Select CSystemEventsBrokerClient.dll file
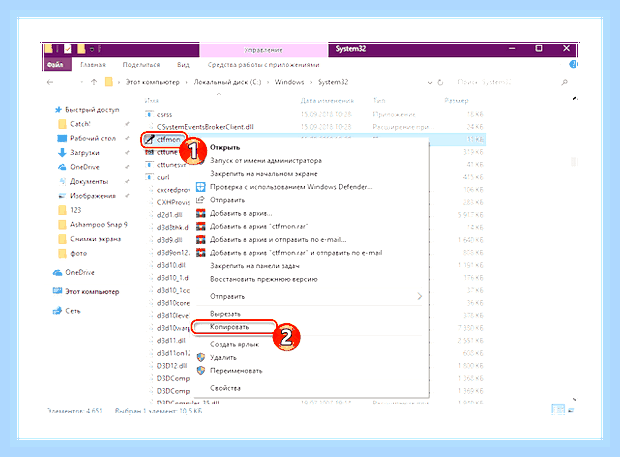 205,127
